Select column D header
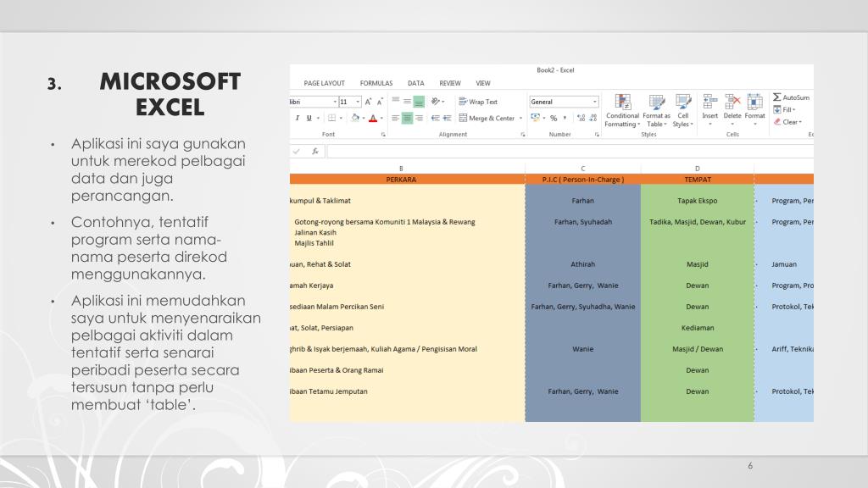The width and height of the screenshot is (868, 488). coord(698,169)
